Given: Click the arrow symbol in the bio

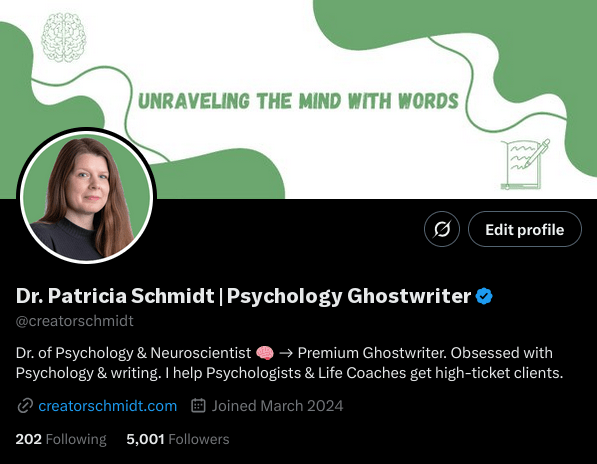Looking at the screenshot, I should click(x=286, y=353).
